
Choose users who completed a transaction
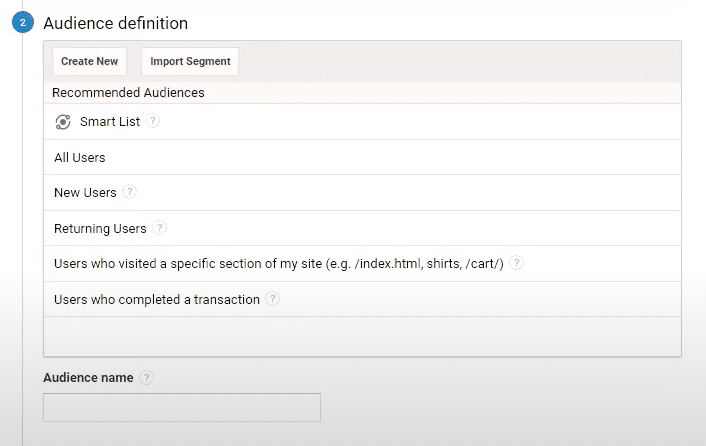point(362,299)
